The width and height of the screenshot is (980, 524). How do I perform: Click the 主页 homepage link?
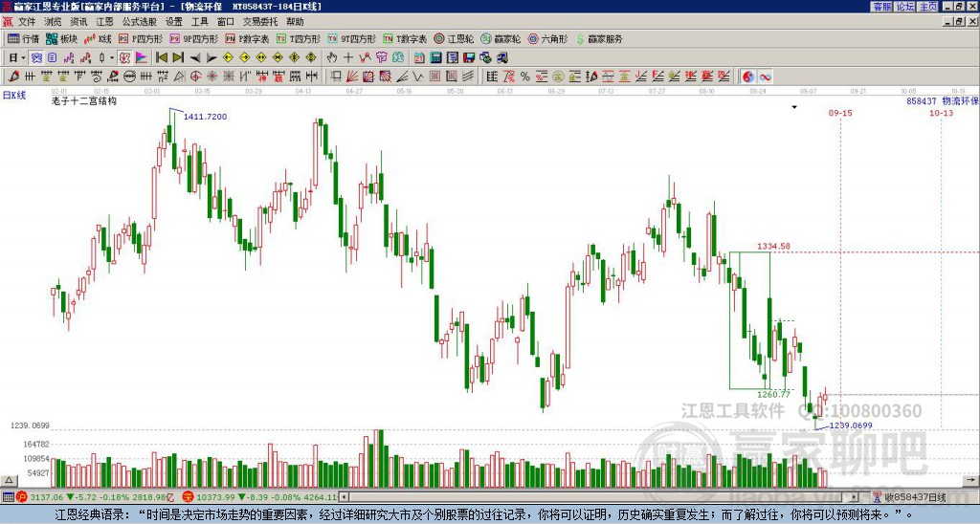coord(927,7)
